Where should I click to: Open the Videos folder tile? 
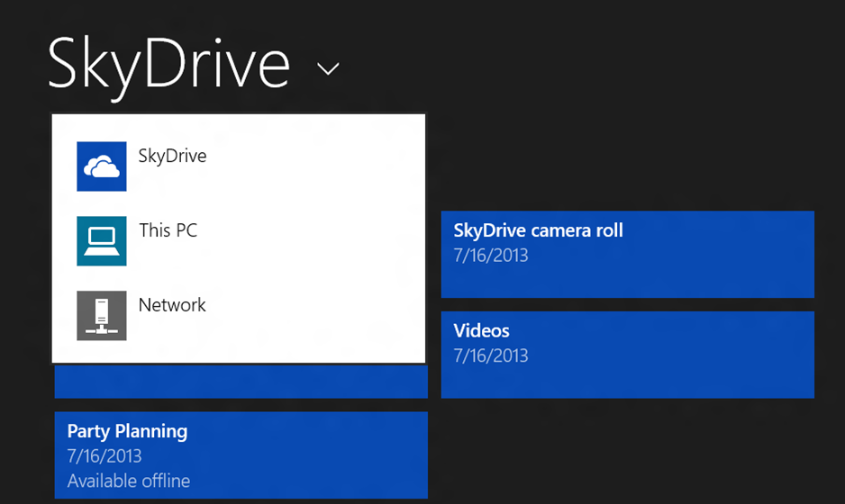pos(627,355)
